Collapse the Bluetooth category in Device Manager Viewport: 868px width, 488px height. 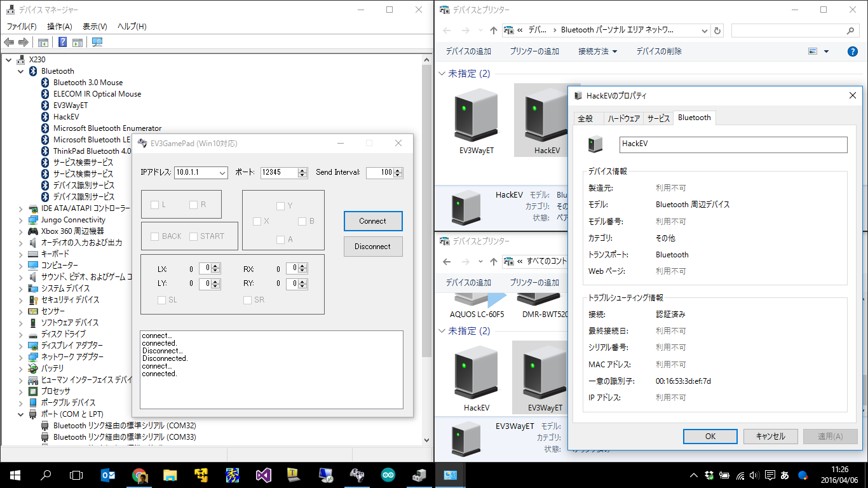click(20, 71)
